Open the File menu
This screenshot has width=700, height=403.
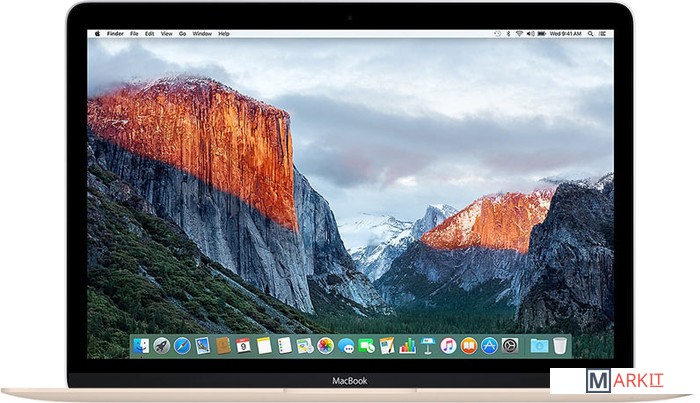[132, 34]
